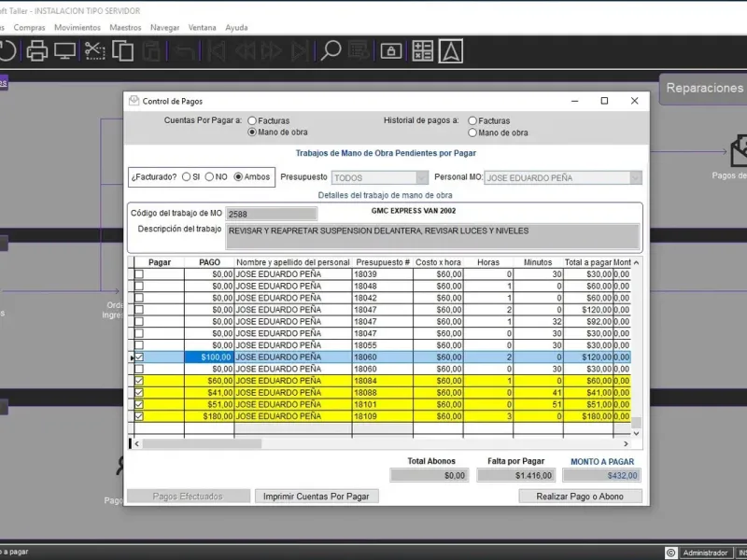Open the Presupuesto TODOS dropdown
The width and height of the screenshot is (747, 560).
pyautogui.click(x=422, y=177)
